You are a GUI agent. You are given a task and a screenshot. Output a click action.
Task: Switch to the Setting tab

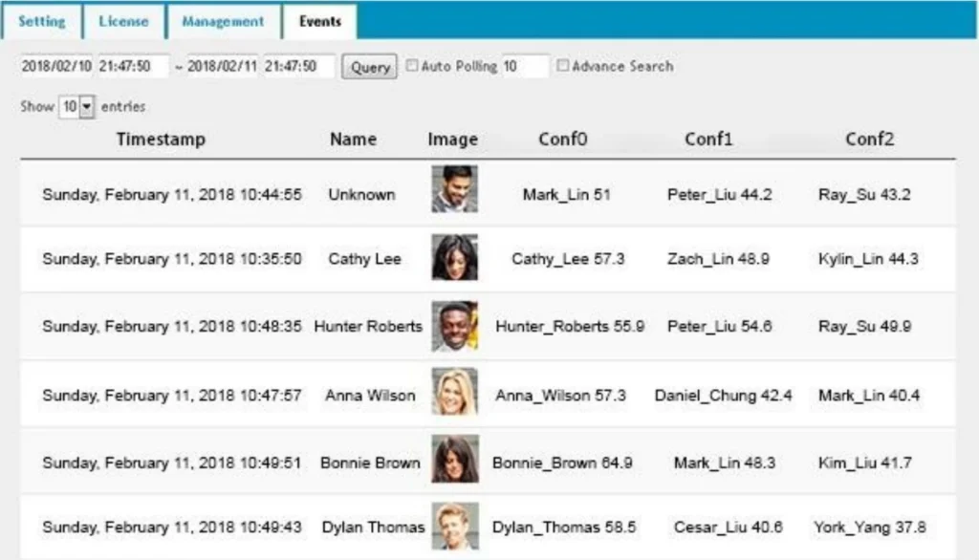pos(42,22)
